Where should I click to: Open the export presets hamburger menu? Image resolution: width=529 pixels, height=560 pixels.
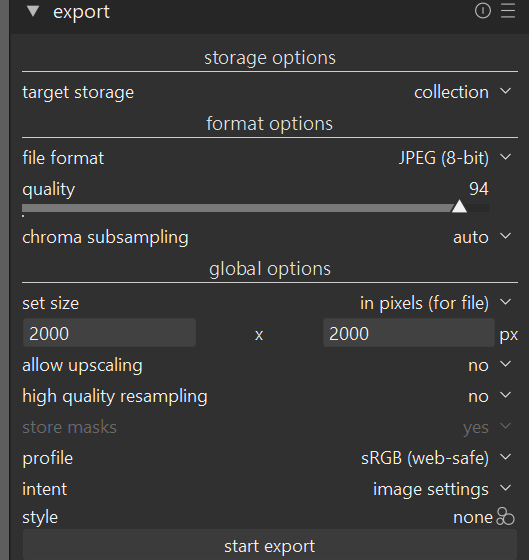click(508, 11)
